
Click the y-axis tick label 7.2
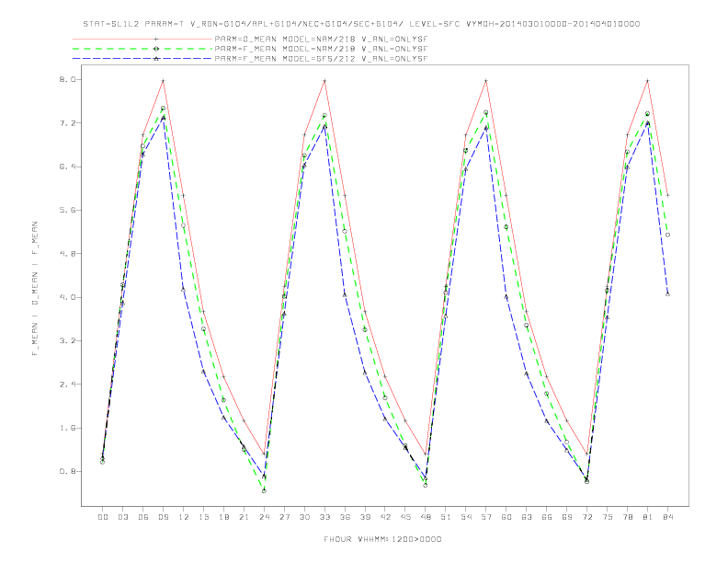pos(67,123)
